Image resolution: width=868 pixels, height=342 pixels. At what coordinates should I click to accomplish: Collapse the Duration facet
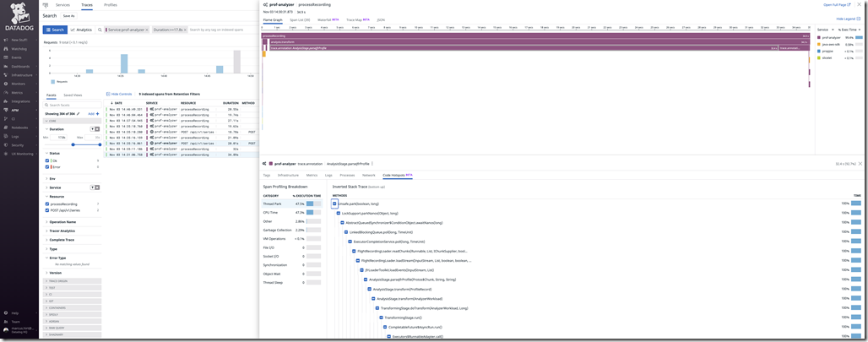click(46, 129)
